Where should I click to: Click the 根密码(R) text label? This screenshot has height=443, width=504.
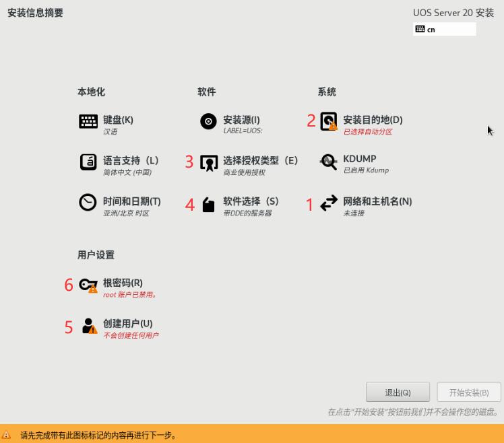point(123,283)
